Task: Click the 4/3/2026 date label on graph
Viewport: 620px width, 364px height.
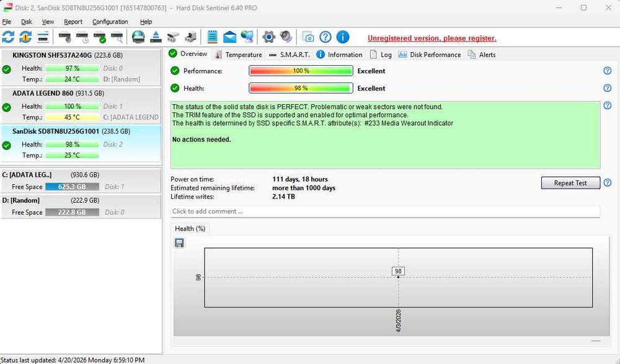Action: click(x=398, y=321)
